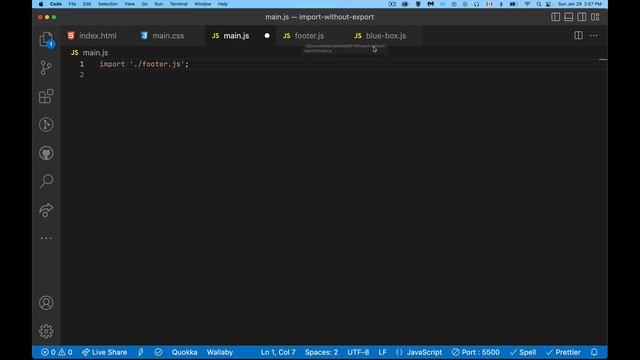
Task: Open the File menu
Action: [x=72, y=4]
